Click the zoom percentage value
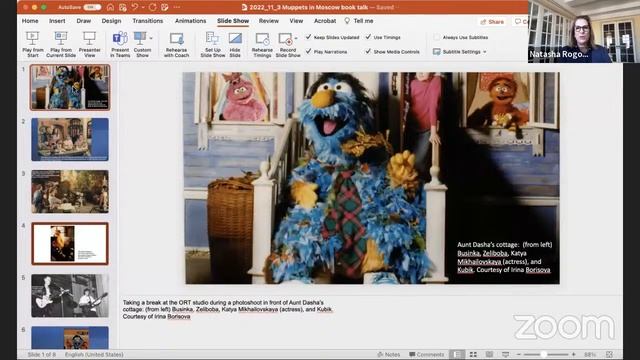 [590, 354]
